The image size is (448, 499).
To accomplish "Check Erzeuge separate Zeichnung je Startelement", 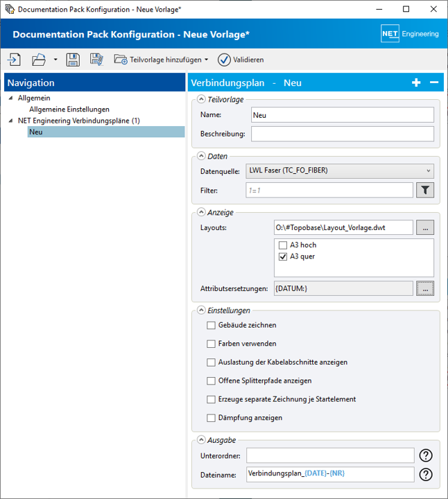I will point(211,399).
